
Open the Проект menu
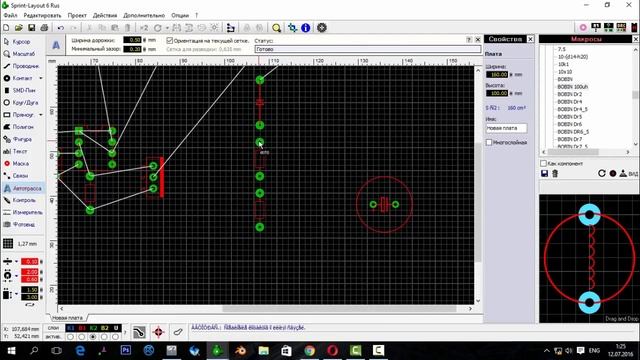tap(77, 15)
